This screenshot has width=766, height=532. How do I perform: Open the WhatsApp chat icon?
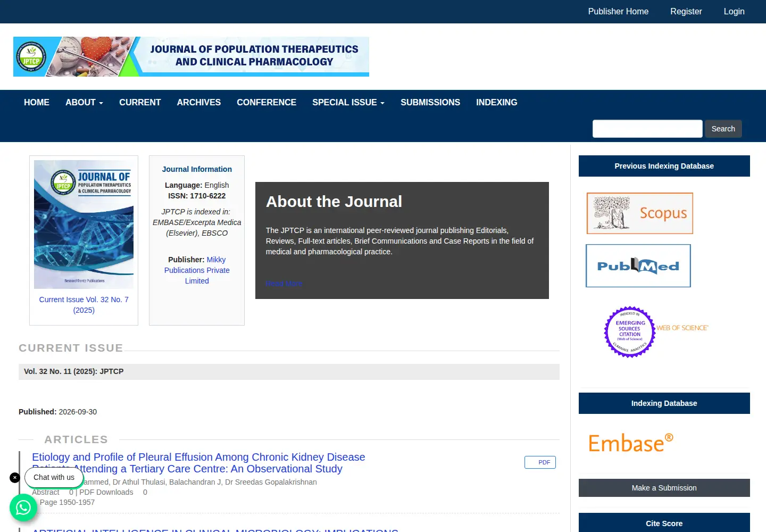coord(23,508)
